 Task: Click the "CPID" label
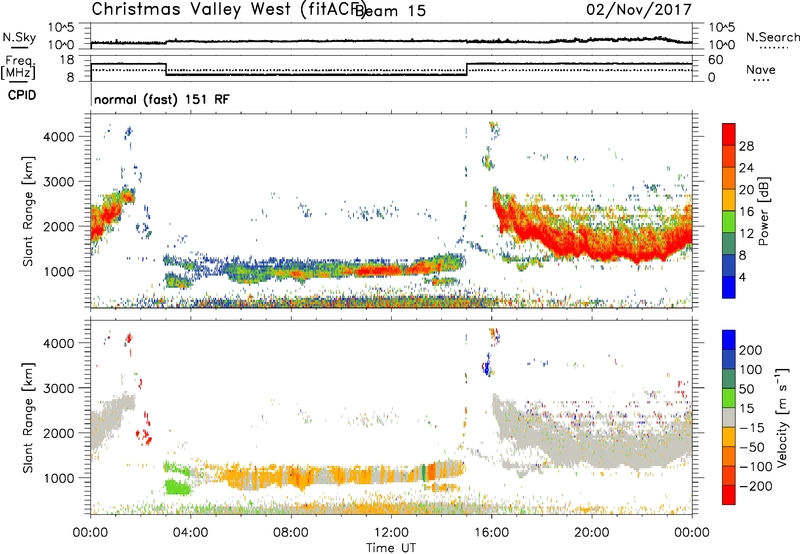point(22,95)
